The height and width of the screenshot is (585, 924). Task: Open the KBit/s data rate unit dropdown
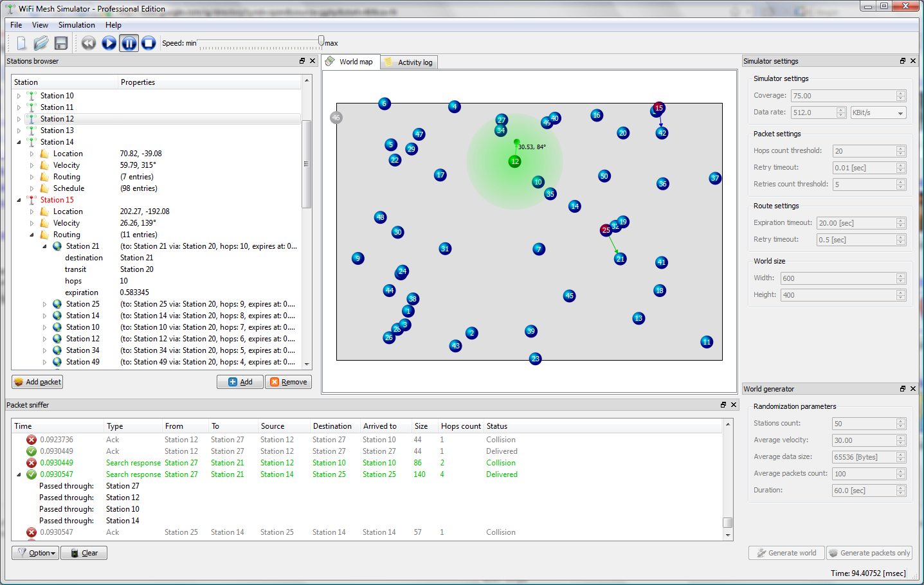click(x=878, y=113)
